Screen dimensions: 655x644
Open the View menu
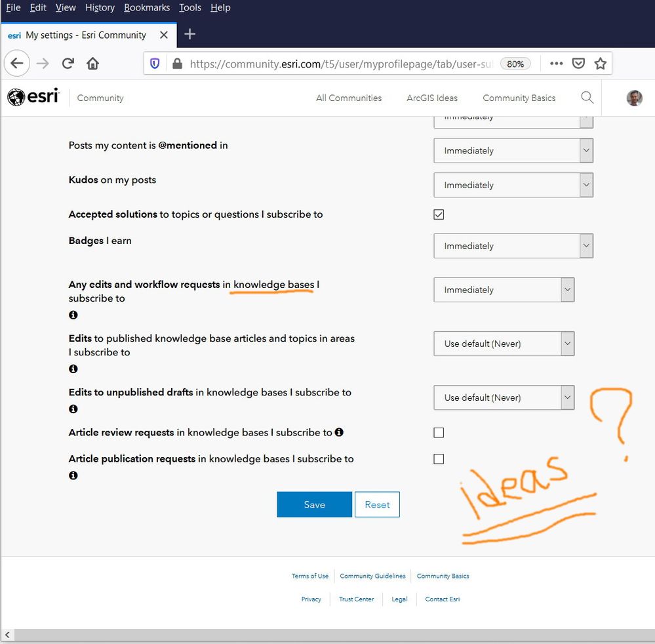click(66, 7)
